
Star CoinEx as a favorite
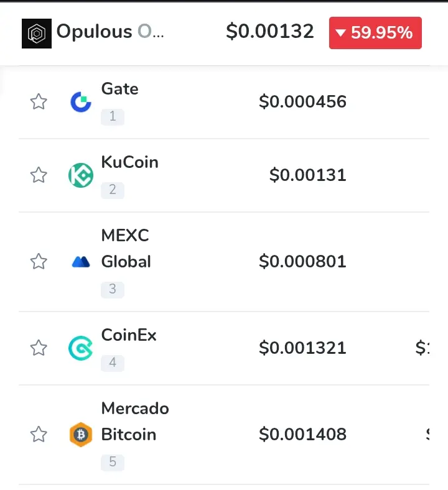tap(39, 348)
